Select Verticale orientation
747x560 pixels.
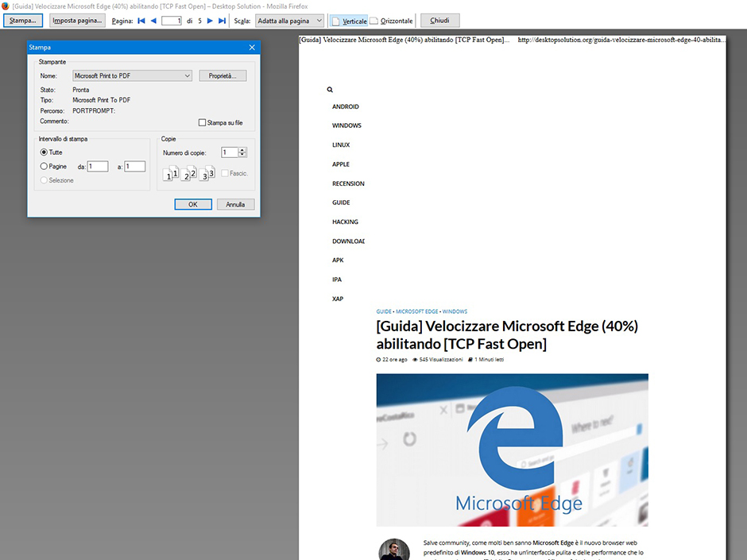click(x=349, y=21)
